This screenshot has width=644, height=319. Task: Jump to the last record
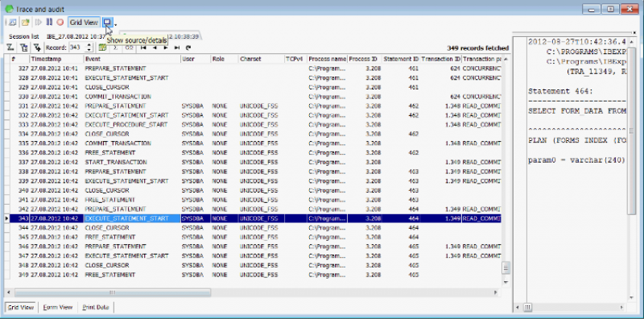click(177, 48)
